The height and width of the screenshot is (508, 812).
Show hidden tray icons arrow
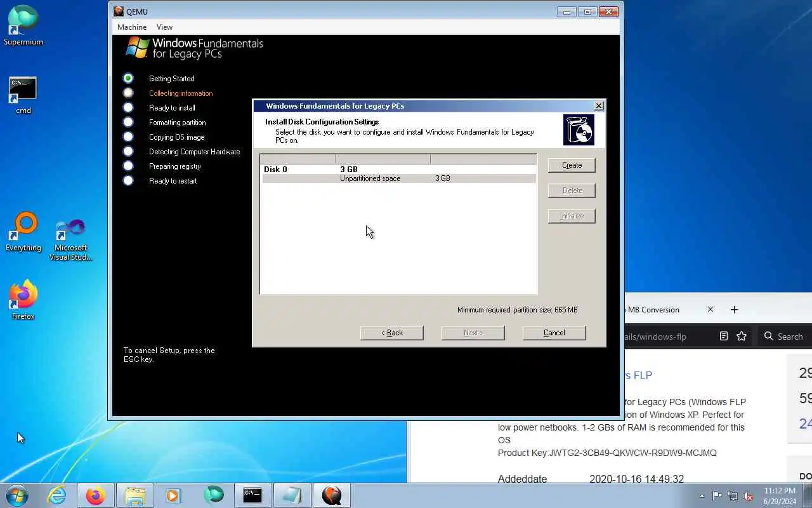(702, 496)
